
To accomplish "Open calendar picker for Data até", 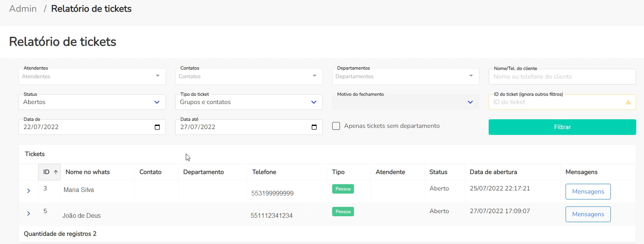I will coord(314,127).
